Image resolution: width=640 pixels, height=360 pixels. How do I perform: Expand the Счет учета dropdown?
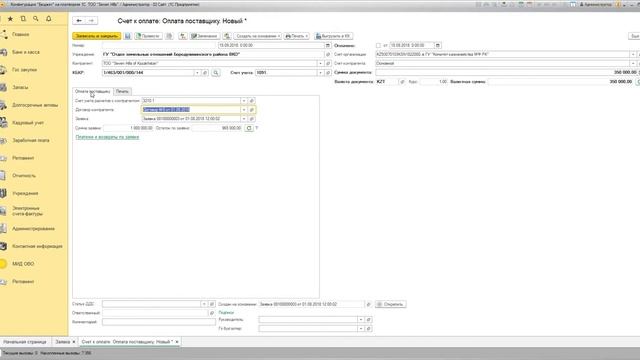tap(320, 73)
